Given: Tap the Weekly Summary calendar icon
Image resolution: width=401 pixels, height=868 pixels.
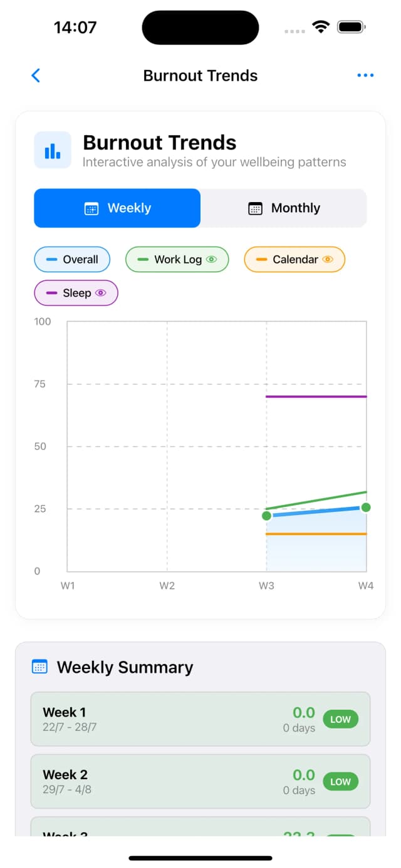Looking at the screenshot, I should tap(39, 667).
